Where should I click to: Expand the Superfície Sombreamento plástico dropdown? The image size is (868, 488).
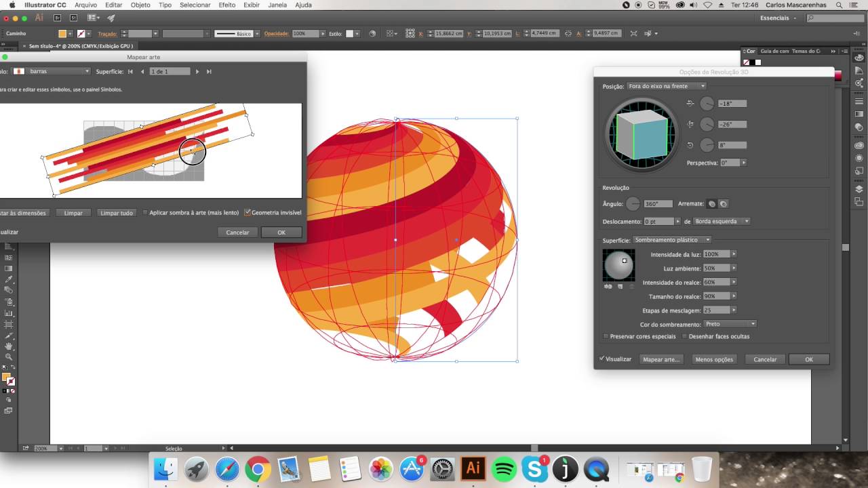coord(672,240)
